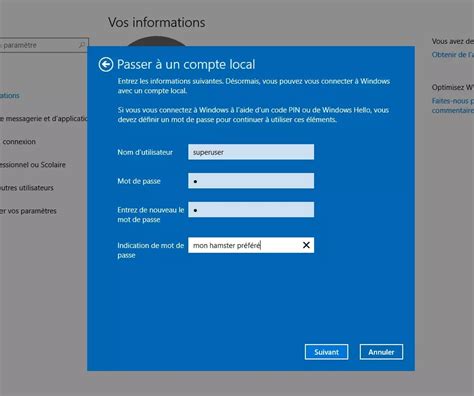Screen dimensions: 474x396
Task: Click the Vos informations page title
Action: click(x=157, y=22)
